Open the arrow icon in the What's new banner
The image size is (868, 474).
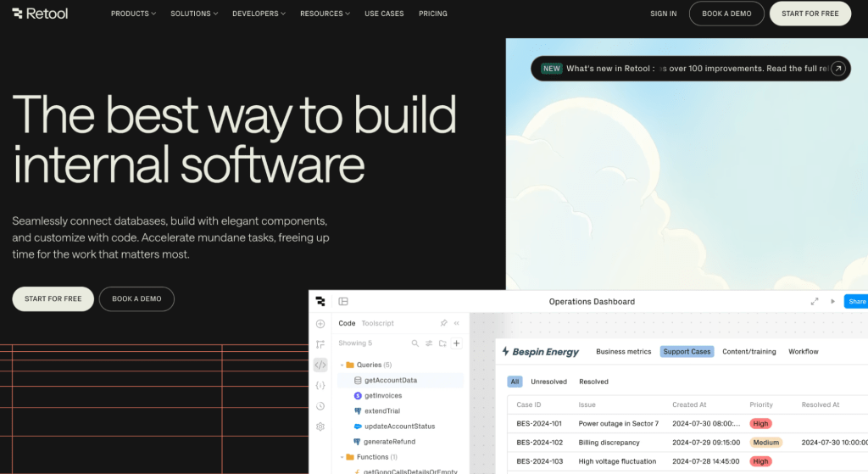coord(838,69)
